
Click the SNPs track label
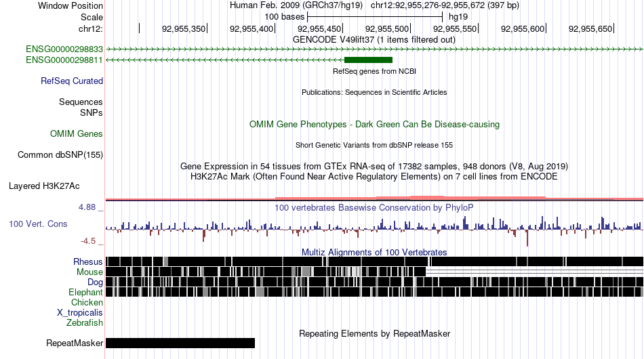(92, 112)
